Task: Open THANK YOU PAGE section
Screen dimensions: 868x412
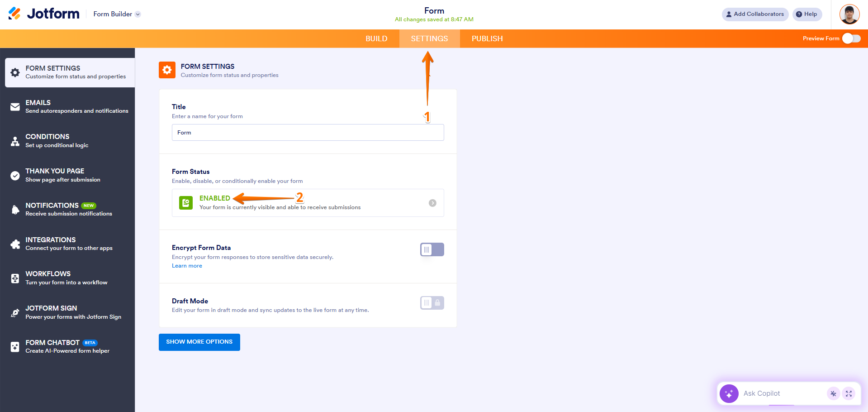Action: (x=67, y=176)
